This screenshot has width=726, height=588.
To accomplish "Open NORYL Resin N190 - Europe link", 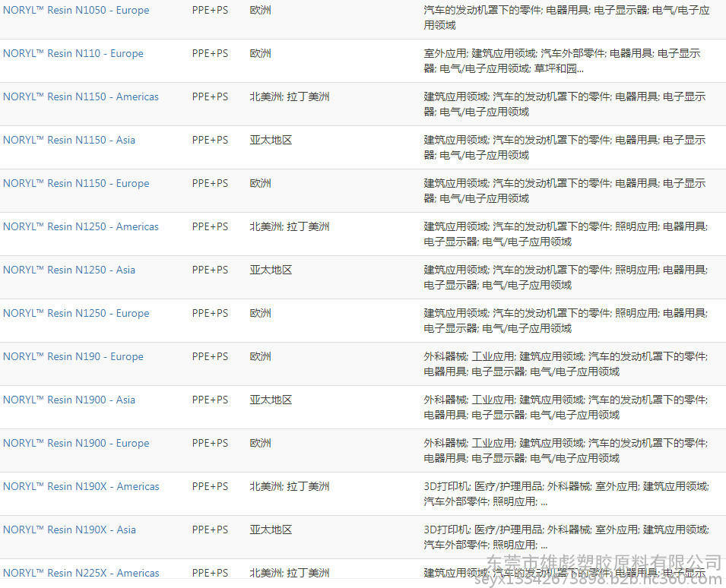I will (x=73, y=357).
